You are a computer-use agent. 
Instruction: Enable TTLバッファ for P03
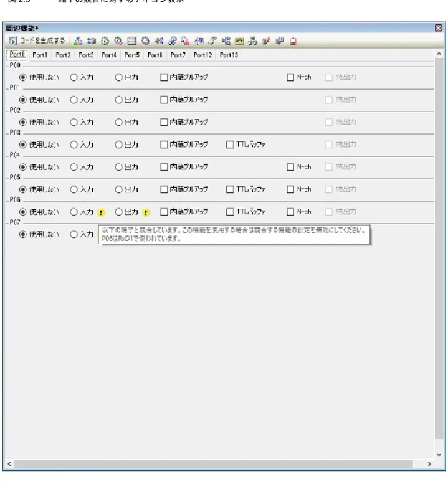click(246, 145)
